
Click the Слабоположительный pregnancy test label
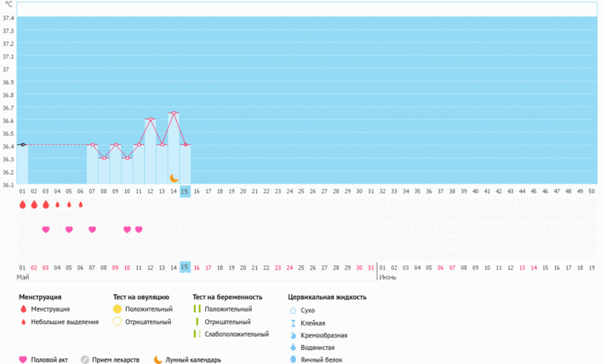(233, 334)
